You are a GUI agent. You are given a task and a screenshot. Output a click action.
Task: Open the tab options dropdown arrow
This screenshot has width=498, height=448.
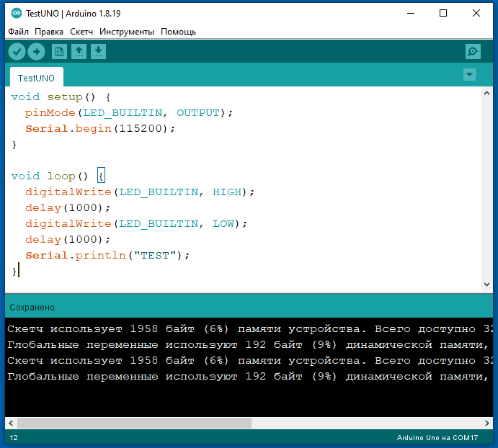pyautogui.click(x=469, y=75)
